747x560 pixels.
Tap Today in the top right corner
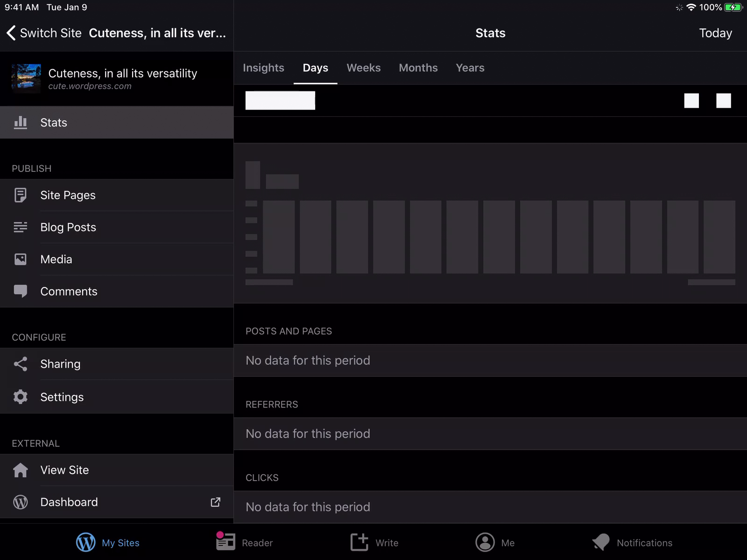(715, 33)
